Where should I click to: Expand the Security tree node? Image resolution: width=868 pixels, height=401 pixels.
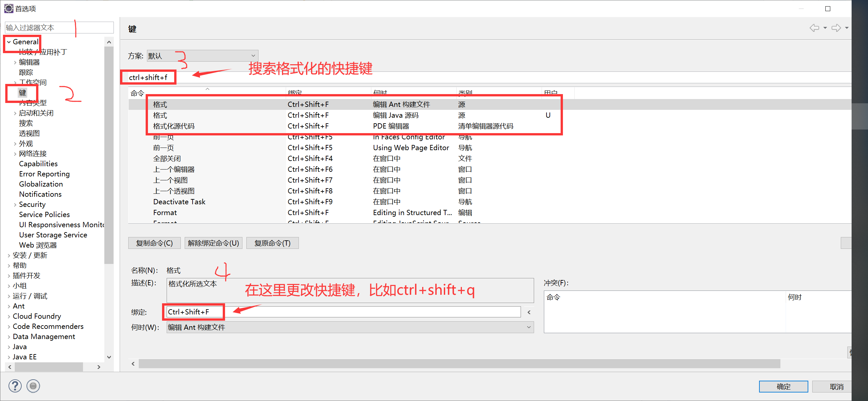(x=15, y=205)
